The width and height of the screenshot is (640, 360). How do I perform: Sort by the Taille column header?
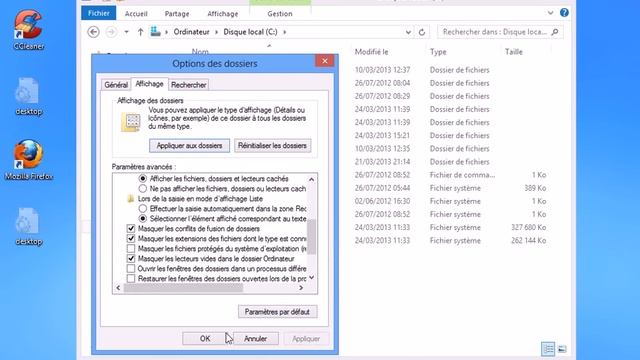513,52
